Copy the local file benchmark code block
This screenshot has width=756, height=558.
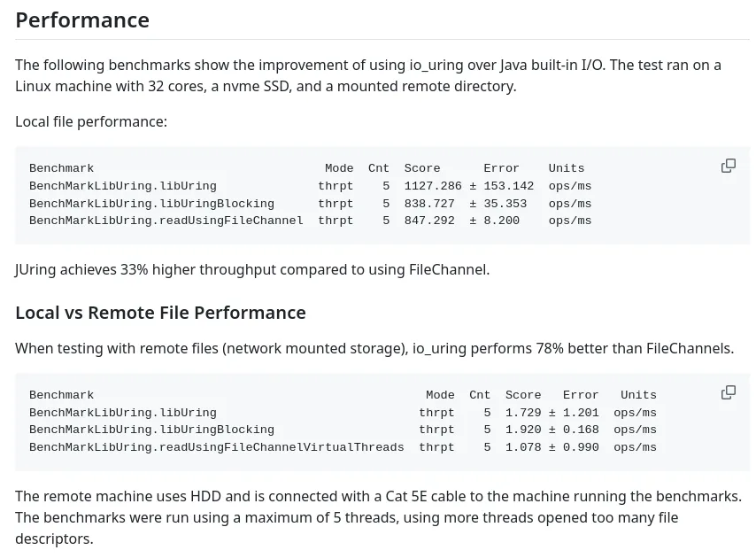tap(728, 166)
